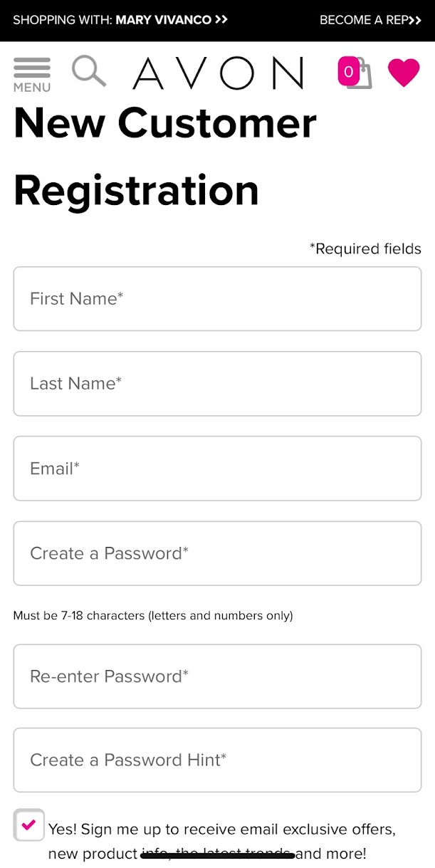The width and height of the screenshot is (435, 868).
Task: Tap the home indicator bar at bottom
Action: click(218, 855)
